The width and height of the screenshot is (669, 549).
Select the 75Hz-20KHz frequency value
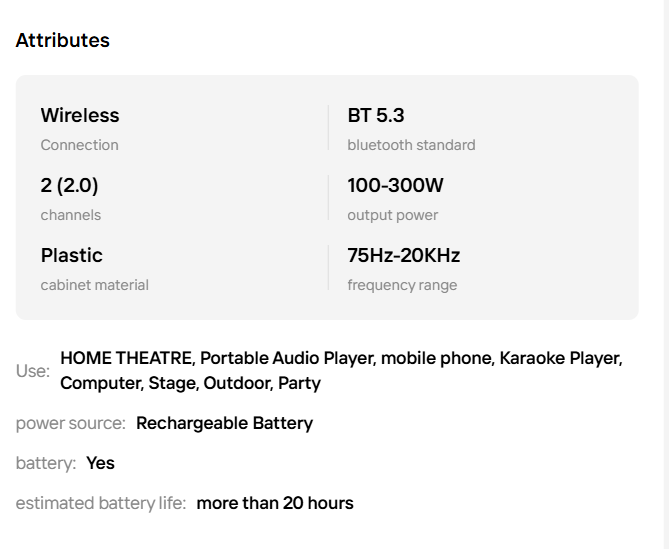(403, 256)
